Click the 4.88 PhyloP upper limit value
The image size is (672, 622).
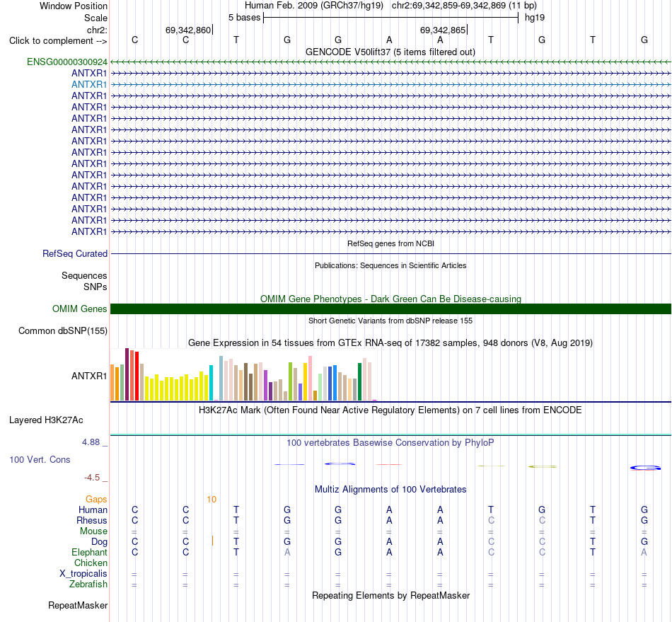91,442
